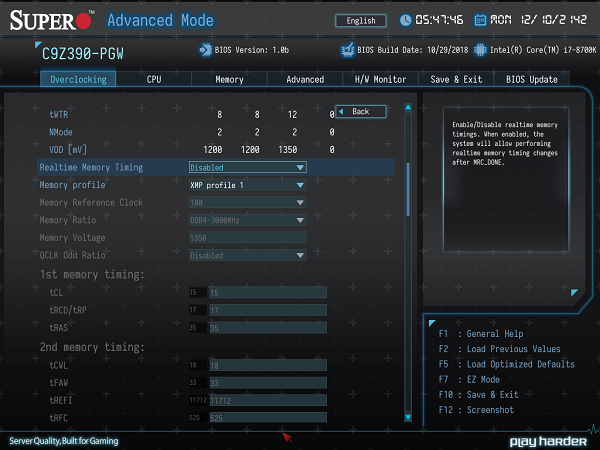The height and width of the screenshot is (450, 600).
Task: Open the QCLK Odd Ratio dropdown
Action: click(x=247, y=255)
